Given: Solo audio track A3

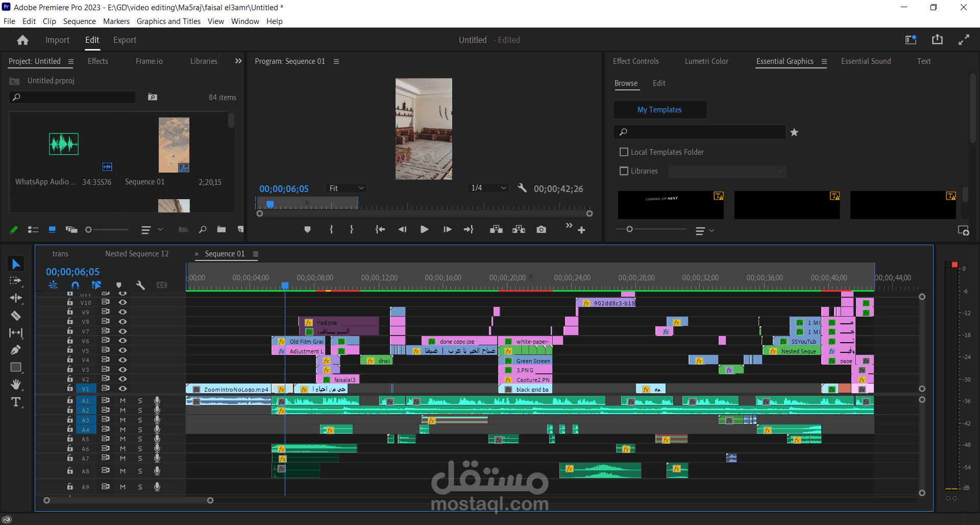Looking at the screenshot, I should pyautogui.click(x=140, y=420).
